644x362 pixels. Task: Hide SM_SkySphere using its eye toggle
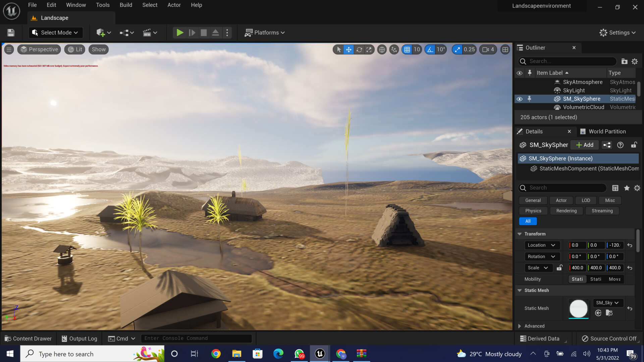tap(520, 99)
